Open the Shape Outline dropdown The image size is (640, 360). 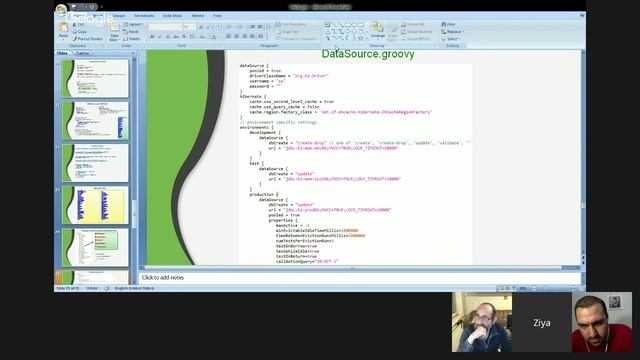[x=416, y=31]
